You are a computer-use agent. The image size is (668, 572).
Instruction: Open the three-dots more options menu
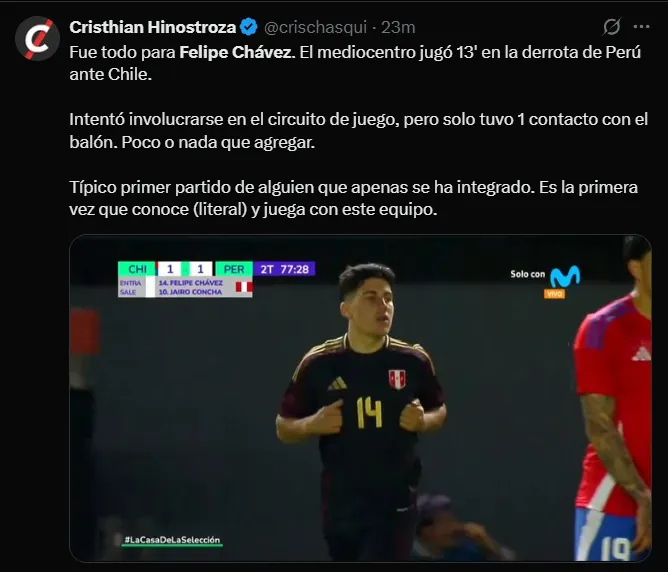coord(641,27)
